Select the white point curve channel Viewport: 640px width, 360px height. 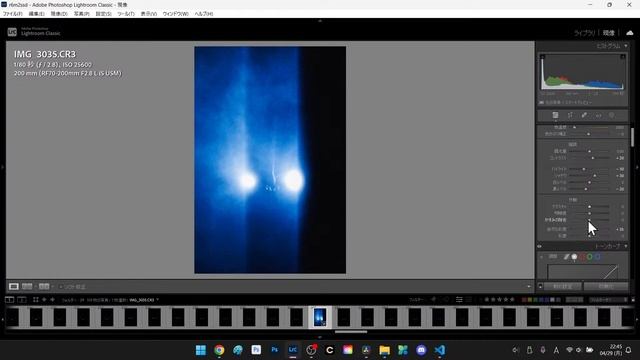click(574, 257)
